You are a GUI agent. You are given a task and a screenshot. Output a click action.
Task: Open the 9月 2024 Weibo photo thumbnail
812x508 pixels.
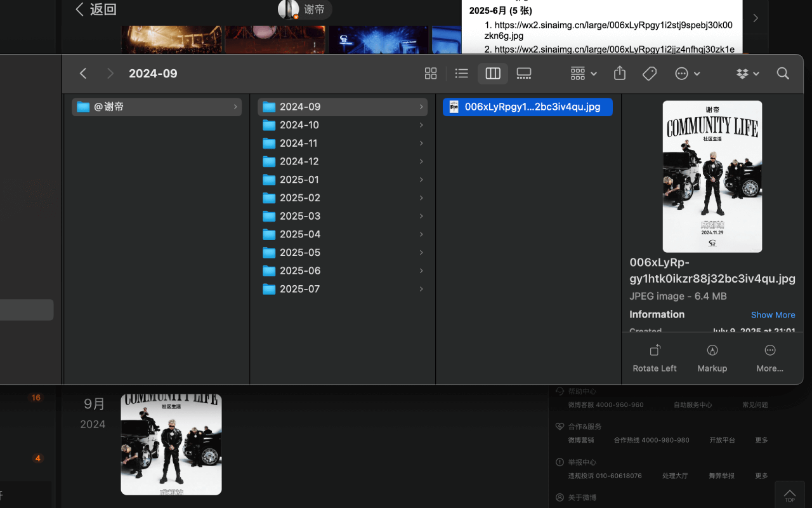pyautogui.click(x=171, y=444)
